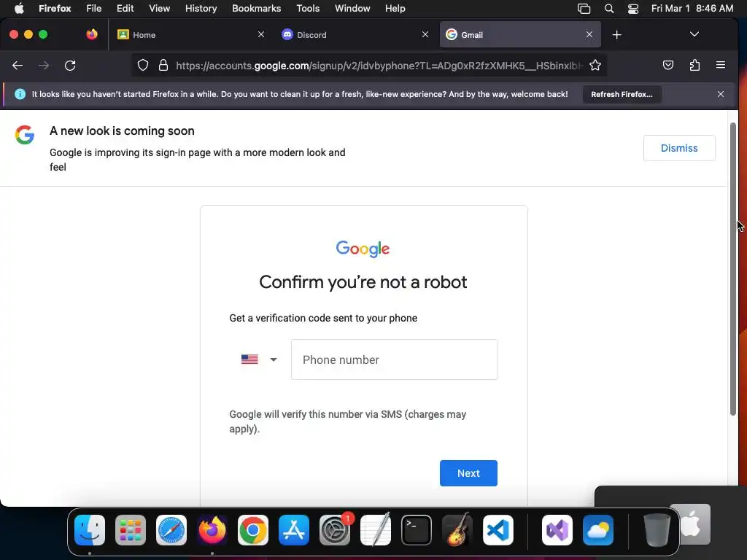Open GarageBand from the Dock

(457, 530)
